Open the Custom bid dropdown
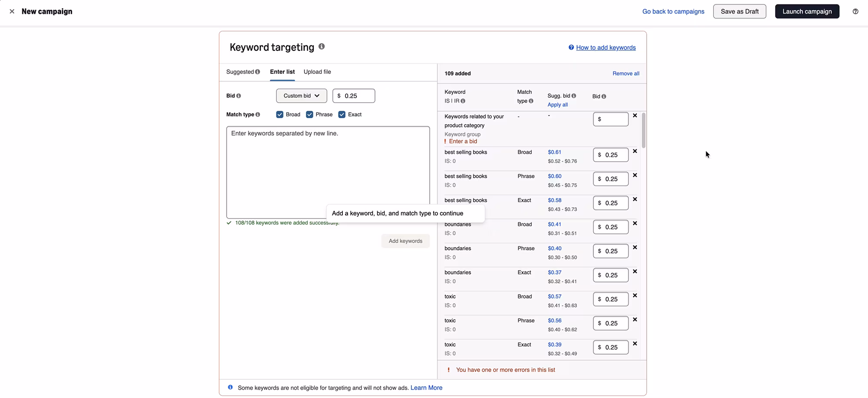Image resolution: width=868 pixels, height=398 pixels. click(x=301, y=96)
